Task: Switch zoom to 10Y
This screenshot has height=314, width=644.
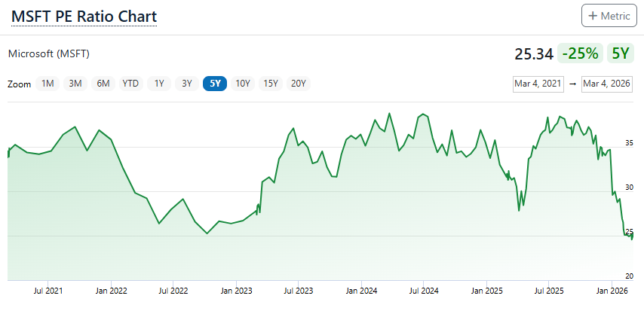Action: (243, 84)
